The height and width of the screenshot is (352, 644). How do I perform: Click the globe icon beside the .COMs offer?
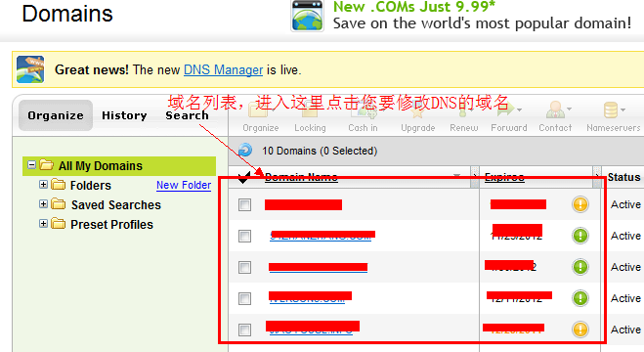click(307, 16)
